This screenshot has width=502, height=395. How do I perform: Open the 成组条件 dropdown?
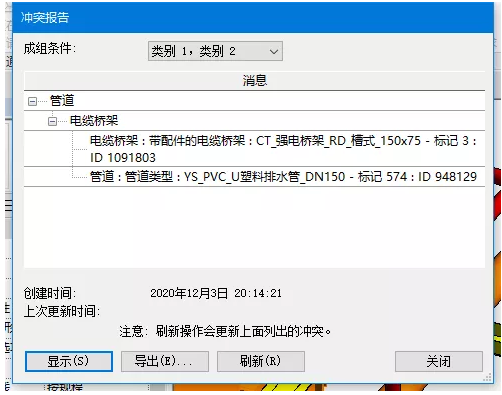pyautogui.click(x=215, y=51)
